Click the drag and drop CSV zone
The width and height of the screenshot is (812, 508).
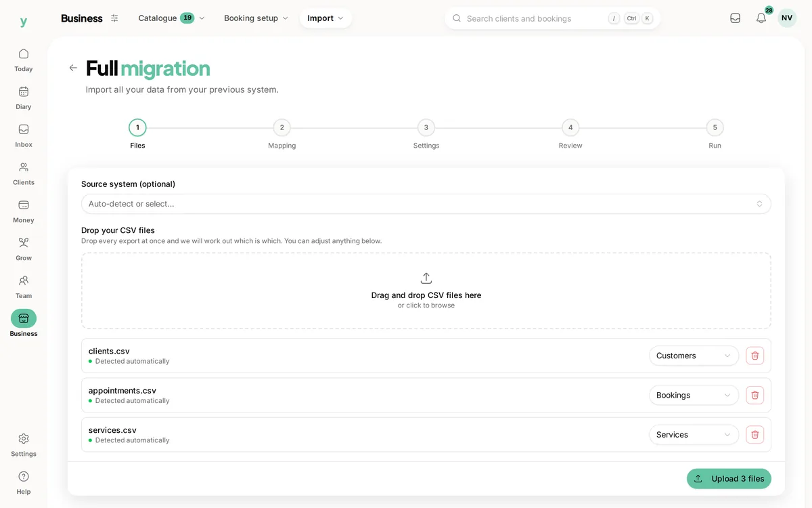(426, 291)
